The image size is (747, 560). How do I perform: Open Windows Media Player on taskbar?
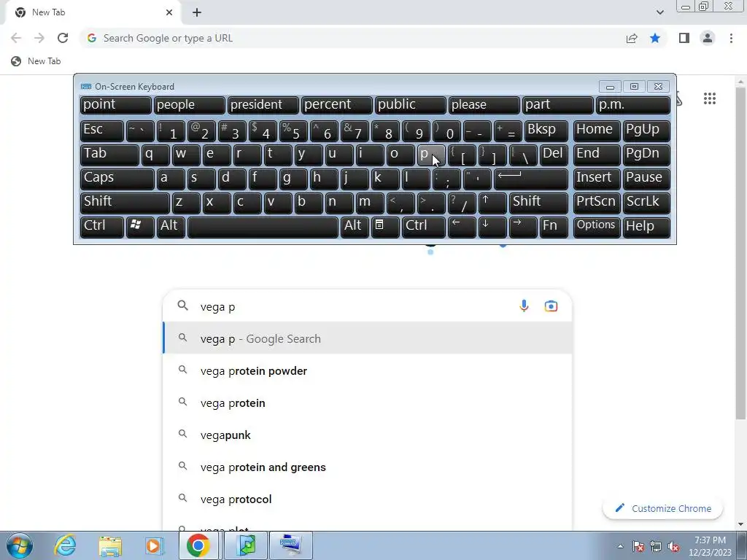154,545
